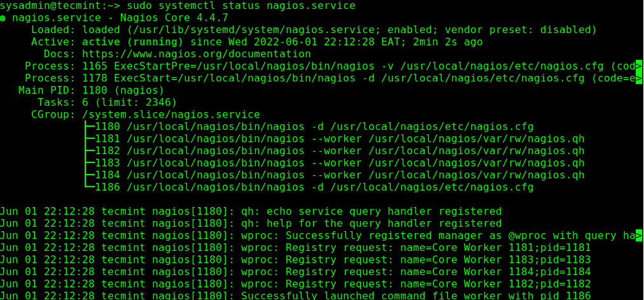
Task: Click the 'enabled;' text in the Loaded line
Action: pyautogui.click(x=413, y=30)
